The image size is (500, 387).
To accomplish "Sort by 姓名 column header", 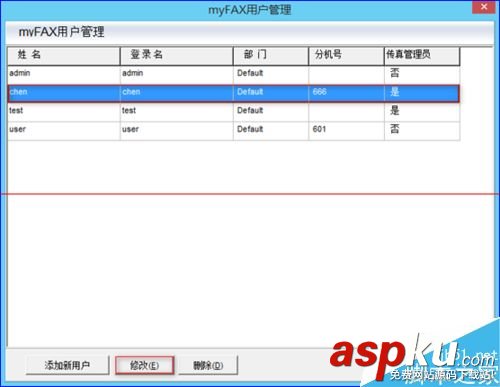I will [64, 56].
